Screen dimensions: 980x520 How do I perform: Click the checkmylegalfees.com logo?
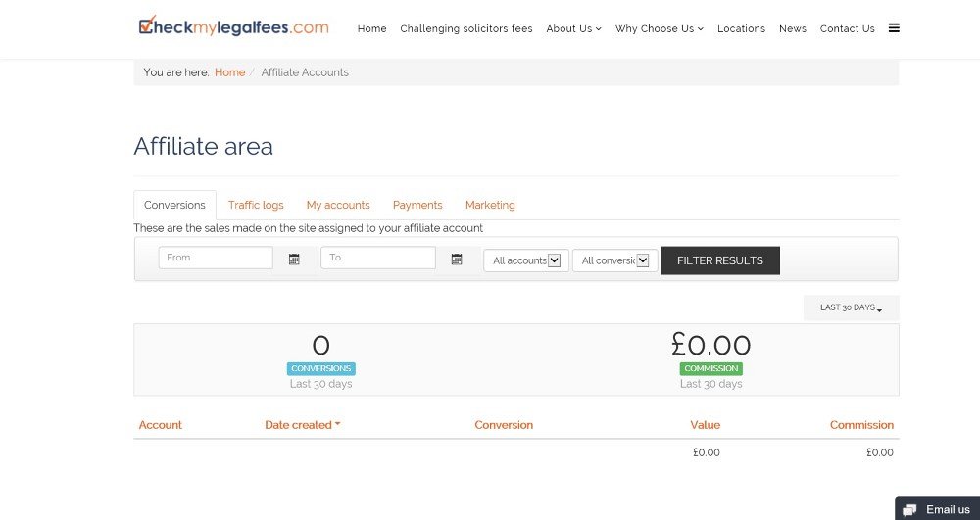click(233, 27)
